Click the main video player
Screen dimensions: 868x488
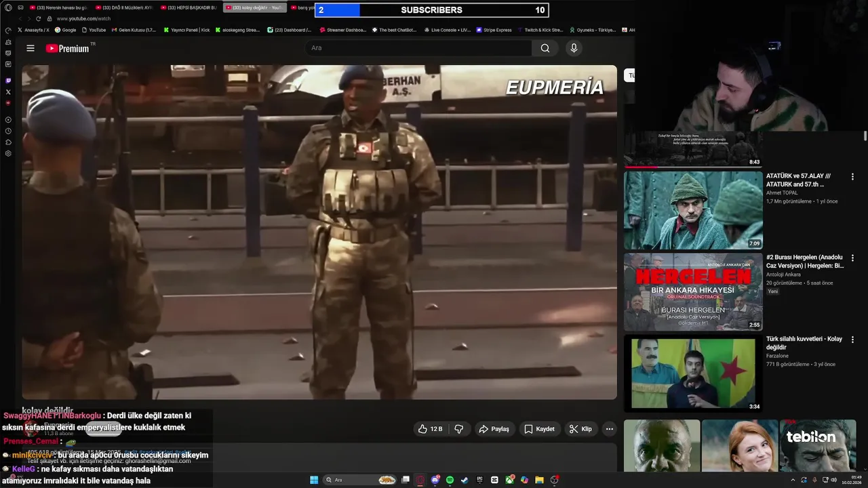point(319,232)
